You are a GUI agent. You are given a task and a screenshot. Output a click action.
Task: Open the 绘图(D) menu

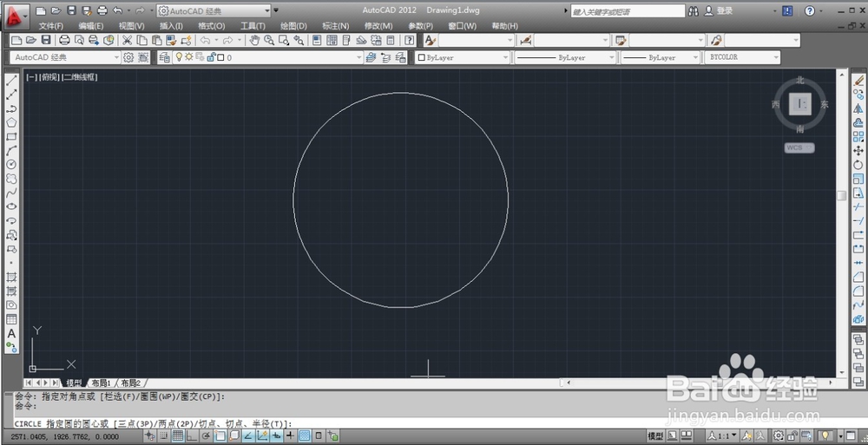(293, 26)
